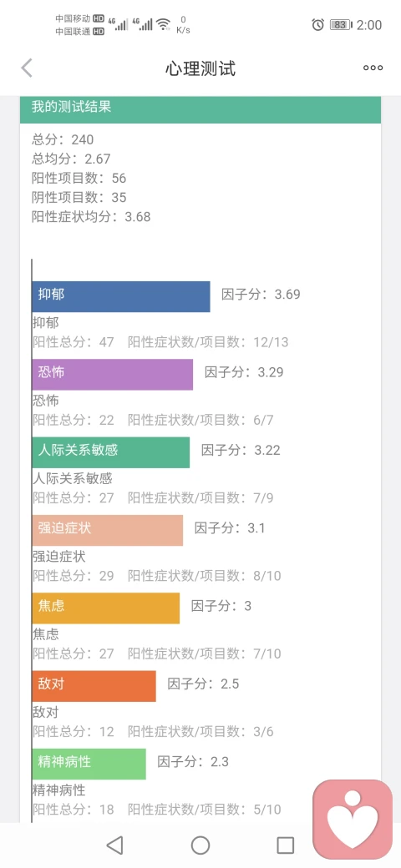Tap the back arrow in header
401x868 pixels.
click(x=27, y=68)
